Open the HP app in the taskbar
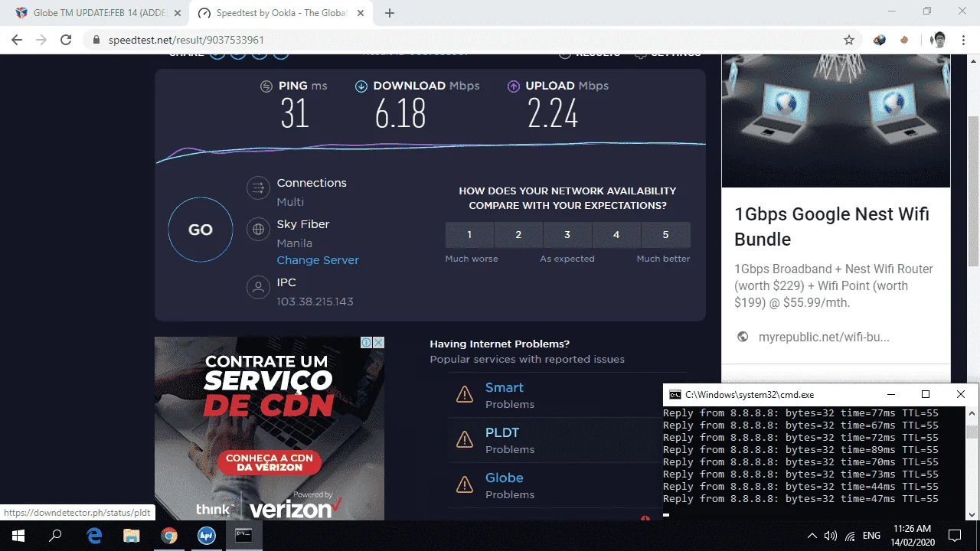This screenshot has height=551, width=980. [x=207, y=536]
